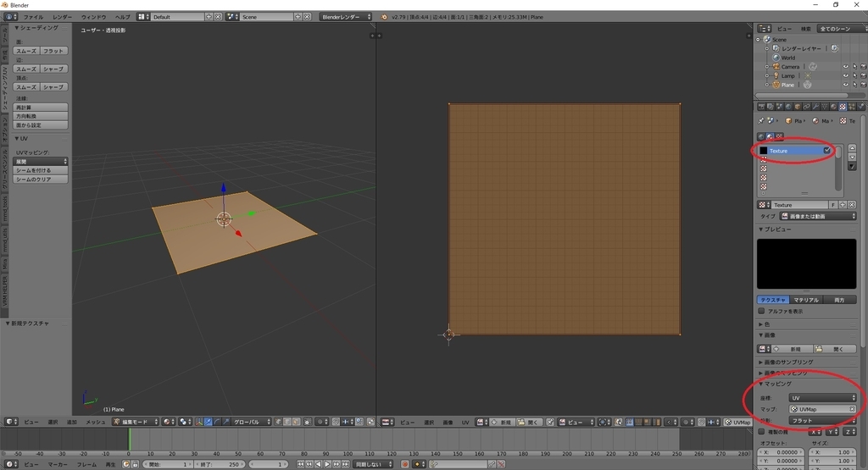Image resolution: width=868 pixels, height=470 pixels.
Task: Open the フラット projection dropdown
Action: click(x=822, y=421)
